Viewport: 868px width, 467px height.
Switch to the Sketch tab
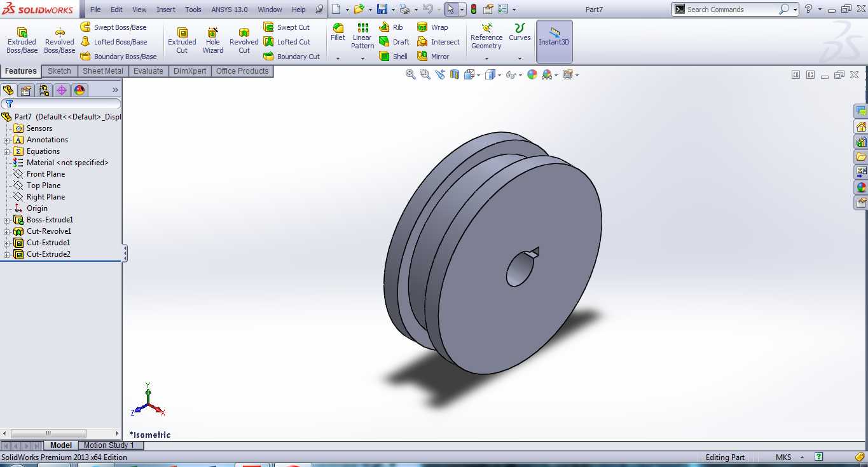pyautogui.click(x=59, y=71)
